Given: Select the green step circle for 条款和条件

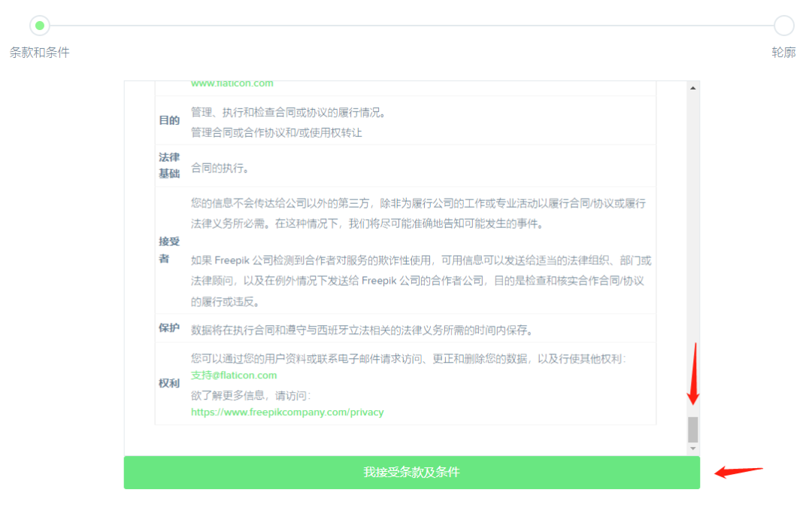Looking at the screenshot, I should click(x=40, y=26).
